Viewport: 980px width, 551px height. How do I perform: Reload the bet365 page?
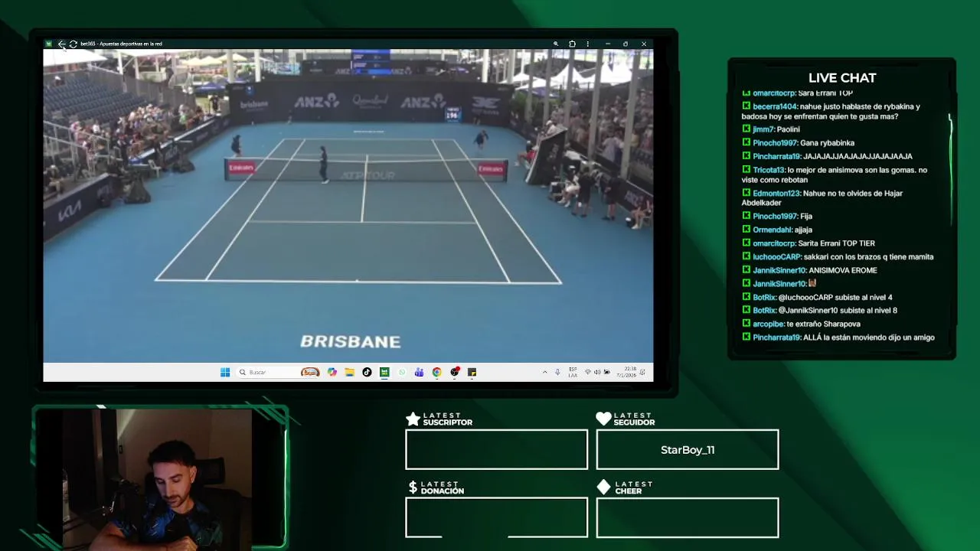pos(73,44)
